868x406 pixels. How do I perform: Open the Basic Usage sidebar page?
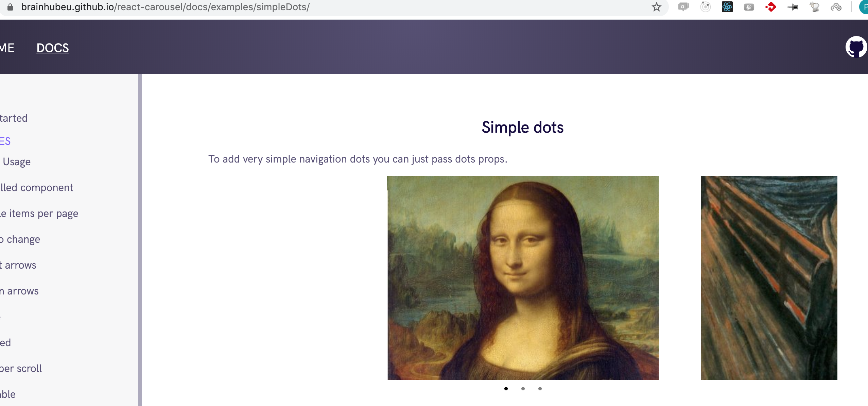coord(15,162)
